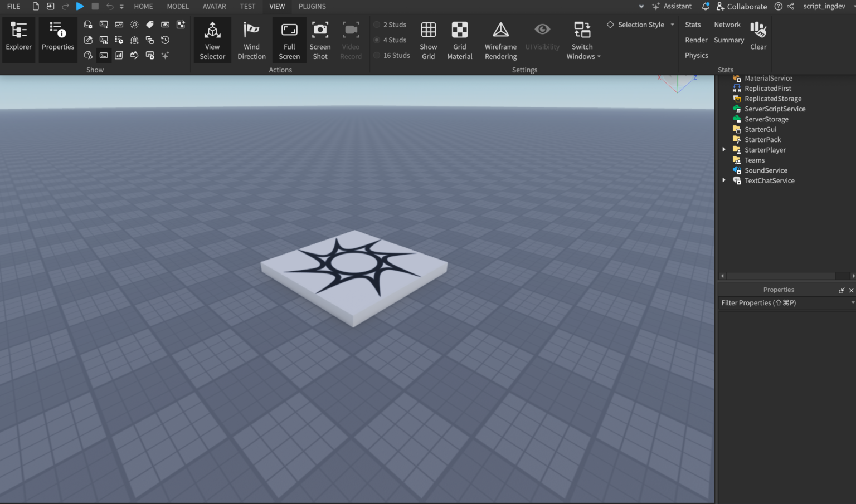Expand StarterPlayer in the Explorer tree
Viewport: 856px width, 504px height.
pyautogui.click(x=724, y=149)
